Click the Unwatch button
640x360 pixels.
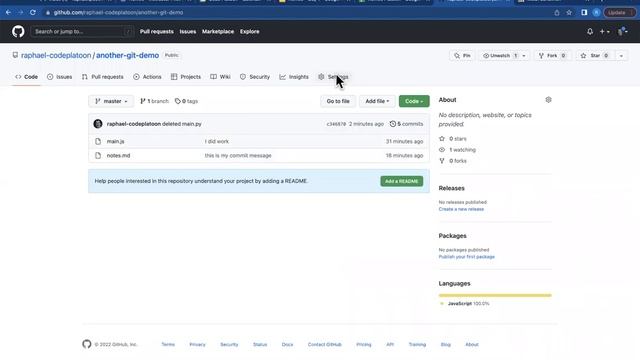tap(500, 56)
